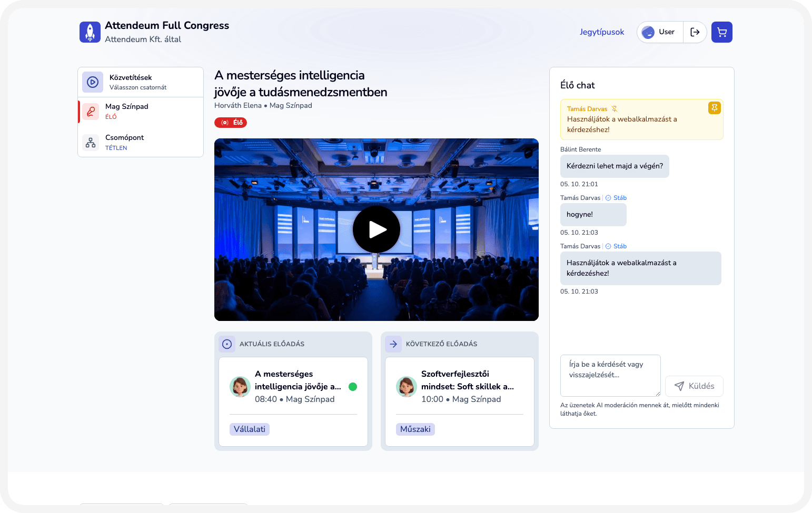Click the Műszaki tag
Viewport: 812px width, 513px height.
415,429
